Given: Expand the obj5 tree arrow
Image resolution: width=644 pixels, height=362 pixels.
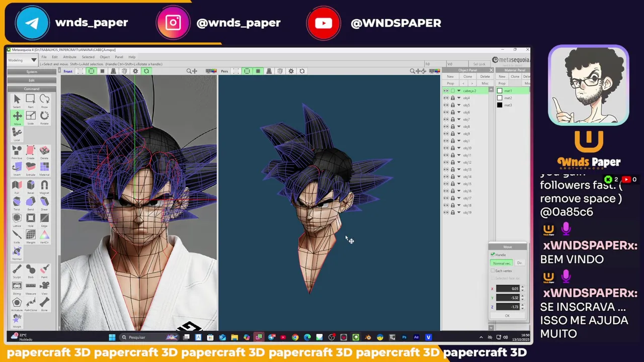Looking at the screenshot, I should 458,105.
